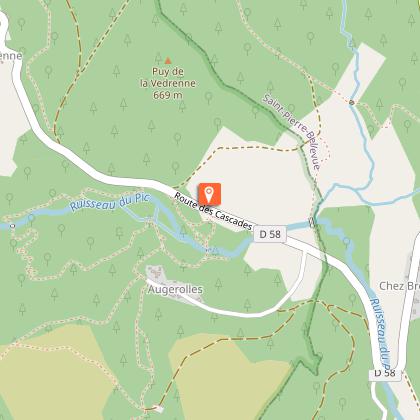Image resolution: width=420 pixels, height=420 pixels.
Task: Click the Saint-Pierre-Bellevue boundary label
Action: pyautogui.click(x=292, y=132)
